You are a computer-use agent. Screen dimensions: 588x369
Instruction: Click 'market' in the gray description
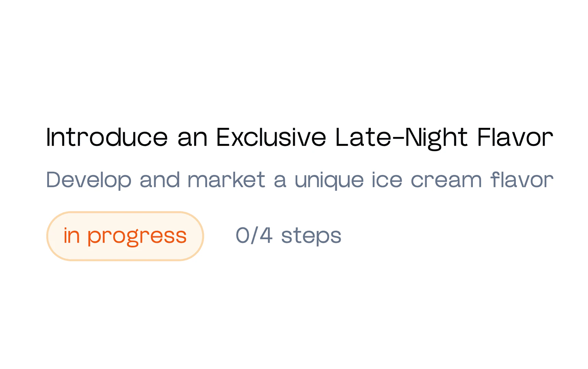click(226, 180)
